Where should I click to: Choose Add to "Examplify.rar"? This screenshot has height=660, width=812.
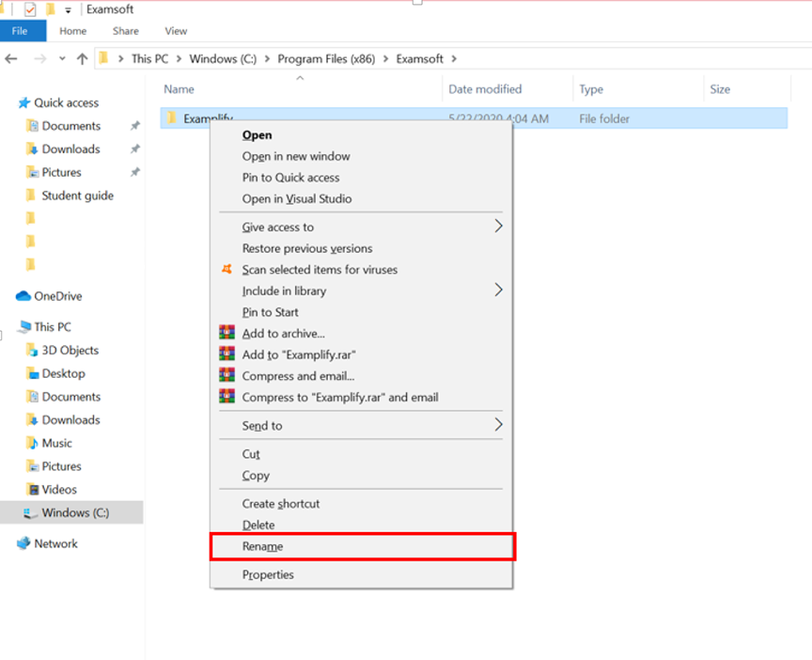tap(361, 354)
